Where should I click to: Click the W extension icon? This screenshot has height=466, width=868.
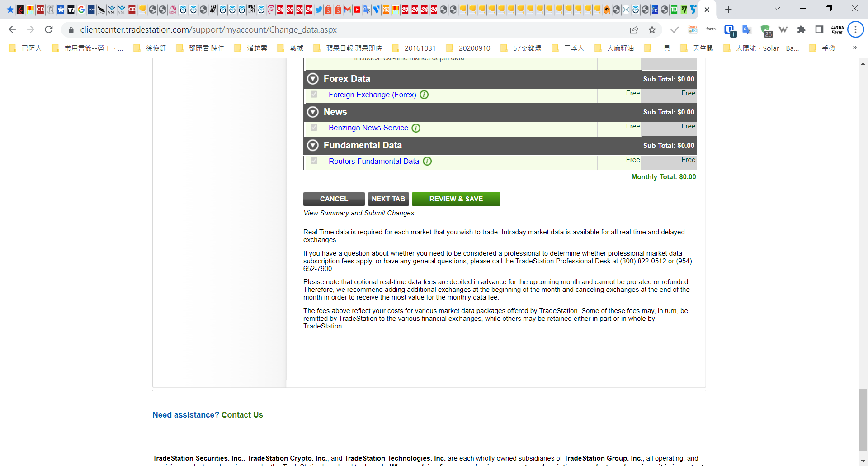pos(783,30)
